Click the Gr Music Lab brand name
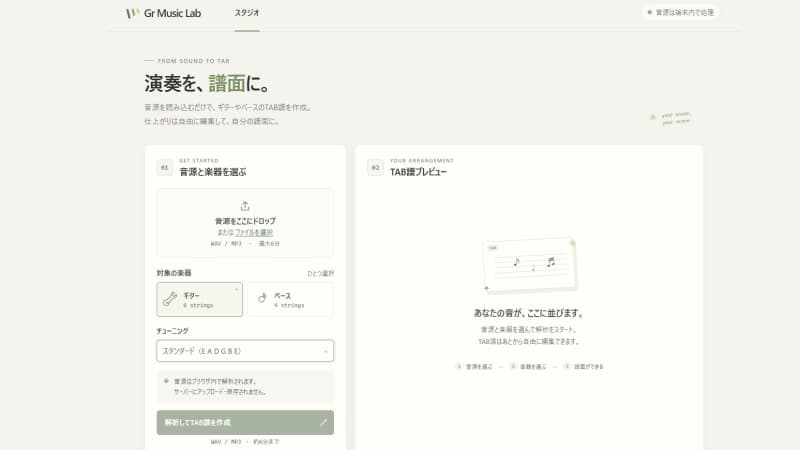The width and height of the screenshot is (800, 450). [172, 13]
